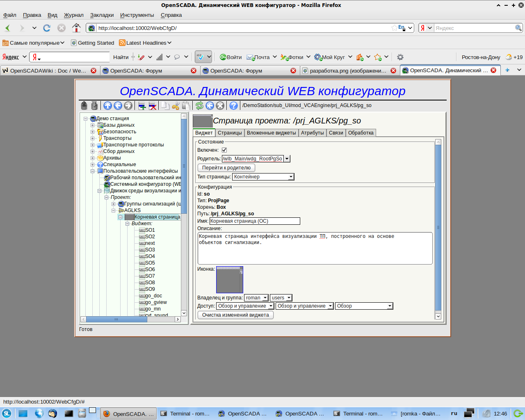The image size is (525, 420).
Task: Open the users group dropdown
Action: pos(281,298)
